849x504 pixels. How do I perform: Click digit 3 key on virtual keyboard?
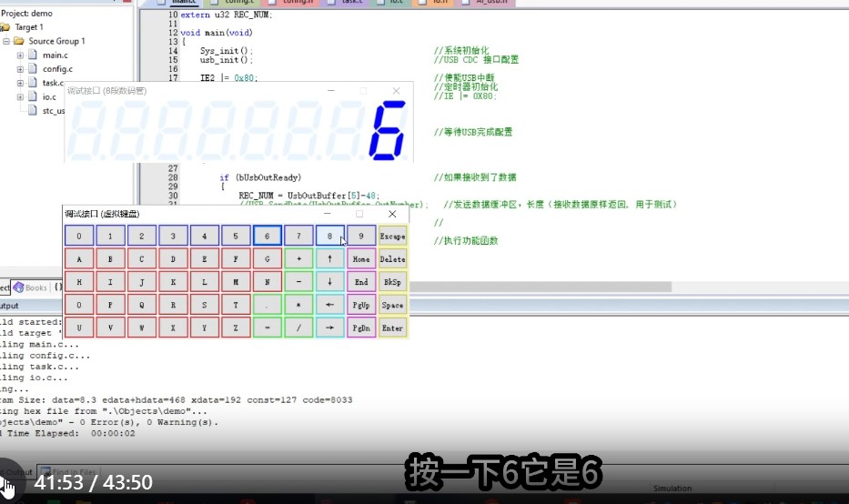click(x=173, y=236)
